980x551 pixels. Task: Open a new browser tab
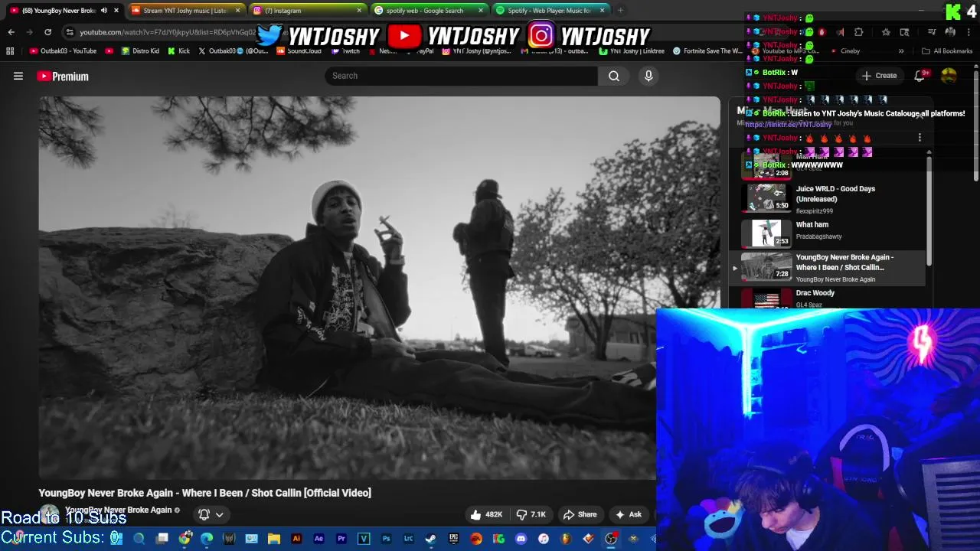point(620,11)
